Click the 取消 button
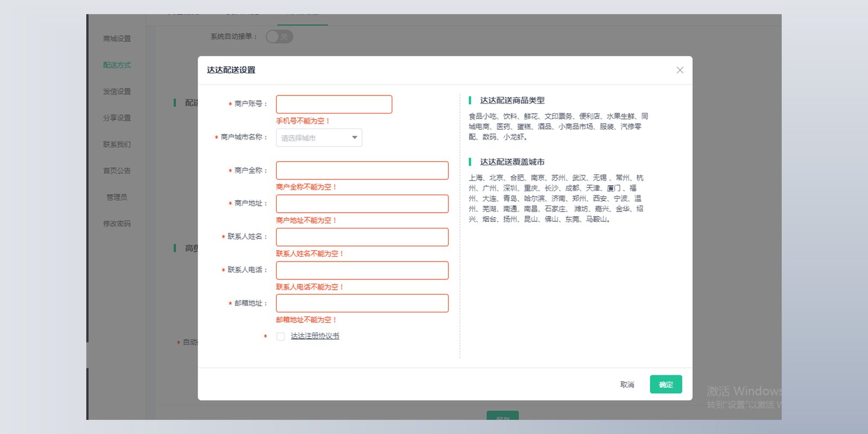 [627, 385]
